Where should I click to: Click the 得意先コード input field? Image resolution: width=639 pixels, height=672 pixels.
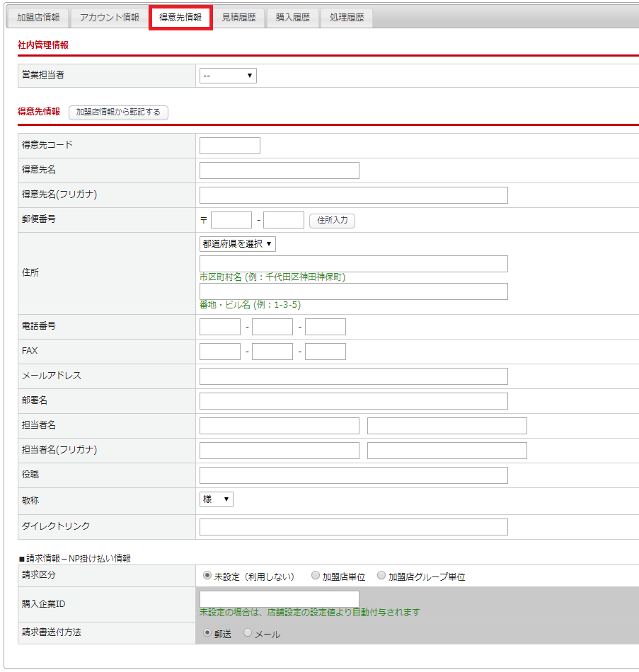(229, 146)
